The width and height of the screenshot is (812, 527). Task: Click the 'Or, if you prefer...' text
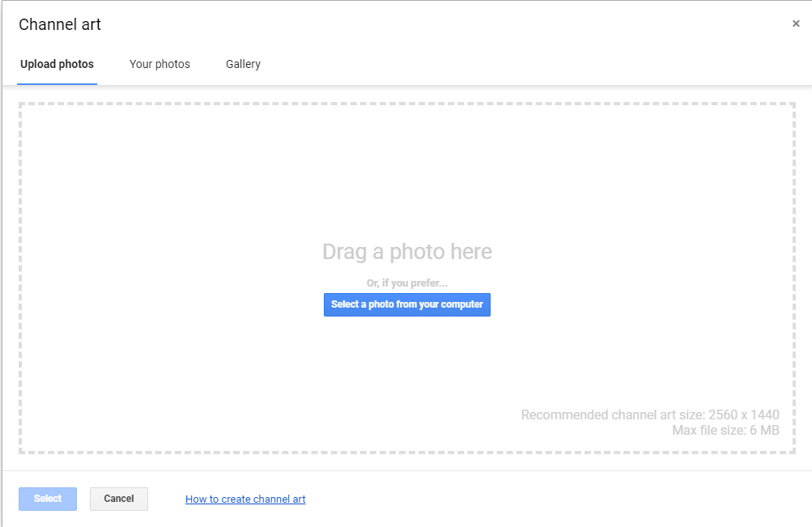[x=406, y=283]
